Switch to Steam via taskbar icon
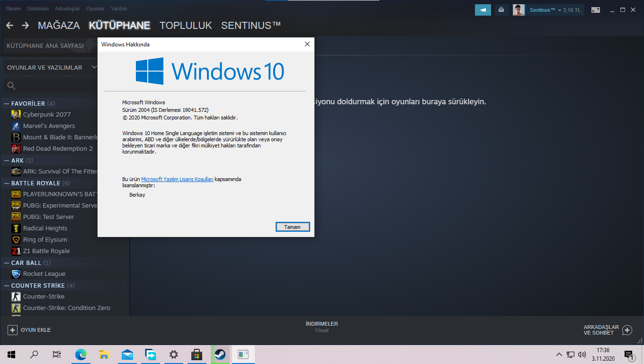The width and height of the screenshot is (644, 364). click(220, 355)
